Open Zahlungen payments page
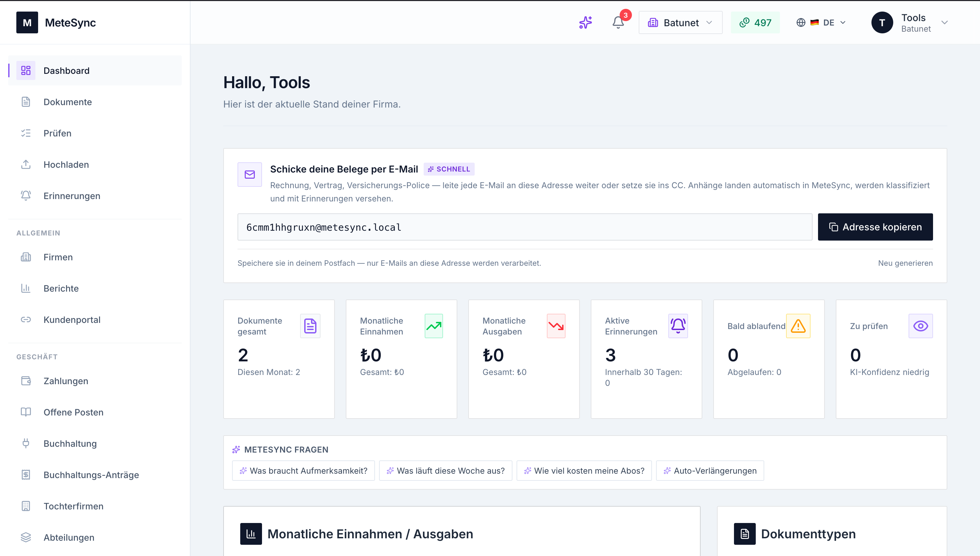Image resolution: width=980 pixels, height=556 pixels. 95,381
